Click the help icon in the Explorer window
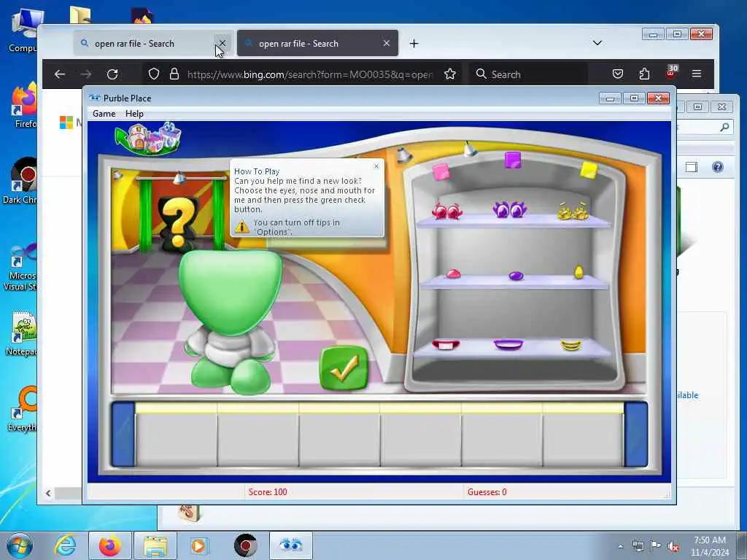Image resolution: width=747 pixels, height=560 pixels. (718, 167)
